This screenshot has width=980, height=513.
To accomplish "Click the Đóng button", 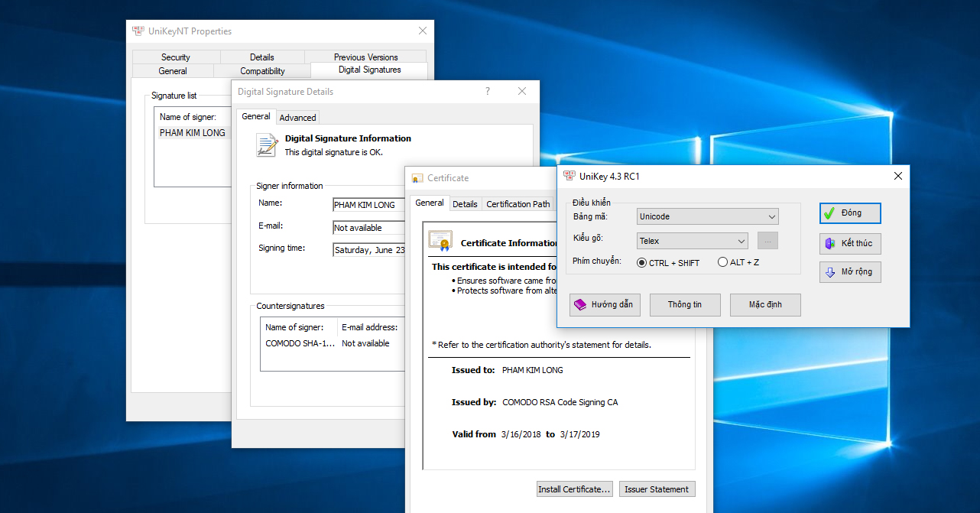I will [x=850, y=213].
